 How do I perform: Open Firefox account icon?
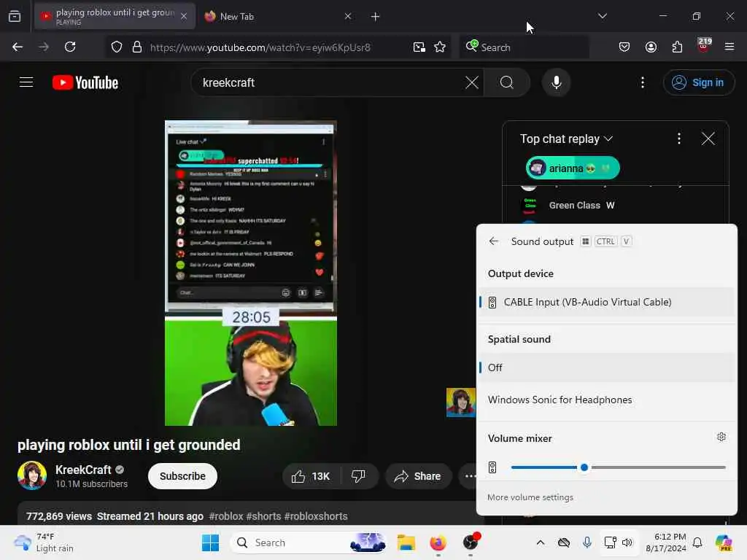tap(651, 47)
